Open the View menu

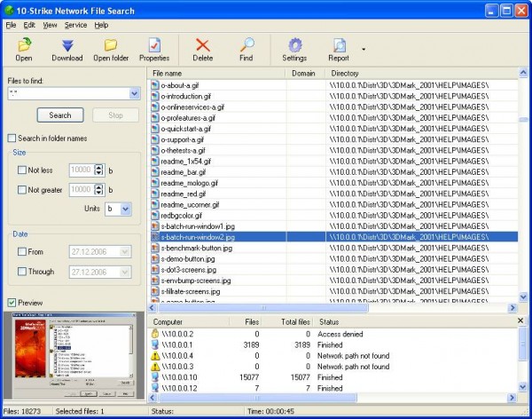pyautogui.click(x=51, y=25)
